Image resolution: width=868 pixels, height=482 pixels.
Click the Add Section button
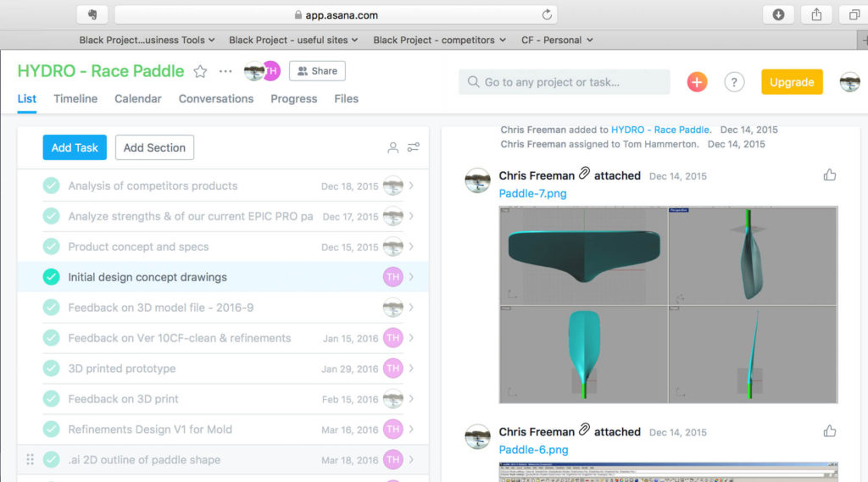tap(154, 147)
